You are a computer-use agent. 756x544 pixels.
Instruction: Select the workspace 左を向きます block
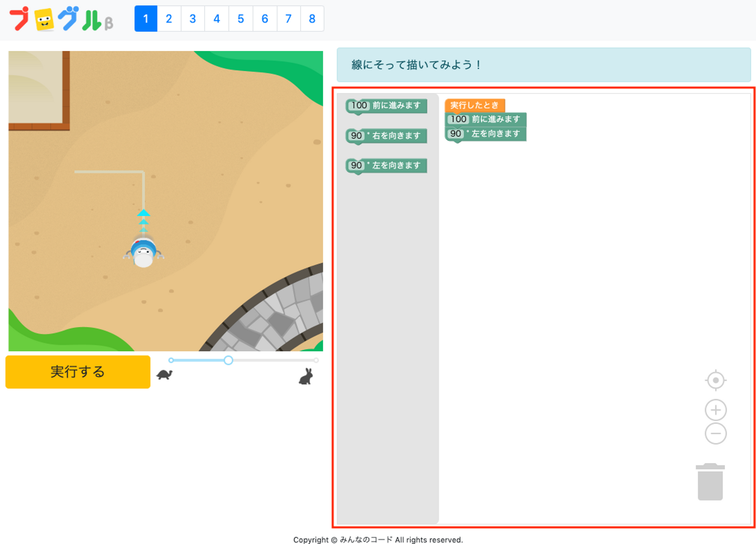pos(486,134)
